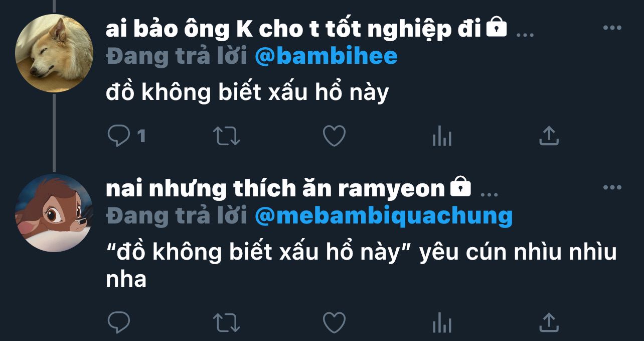The image size is (644, 341).
Task: Open the more options menu of second tweet
Action: click(x=612, y=187)
